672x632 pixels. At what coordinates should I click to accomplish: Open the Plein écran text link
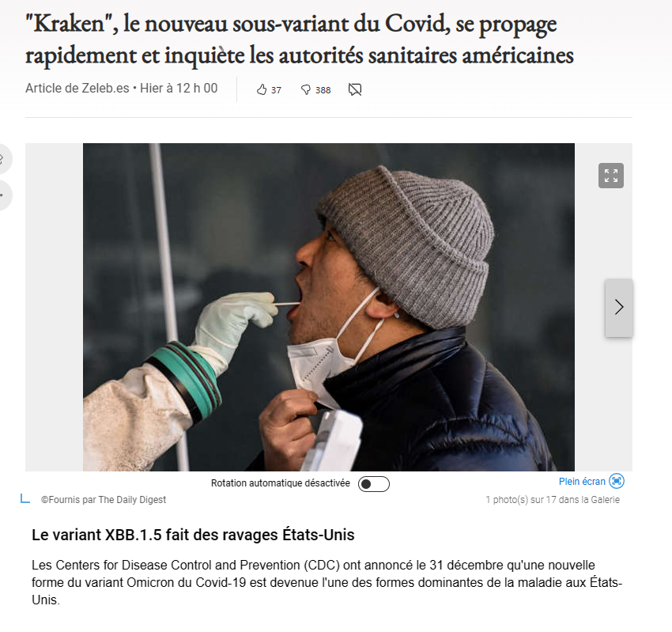582,482
